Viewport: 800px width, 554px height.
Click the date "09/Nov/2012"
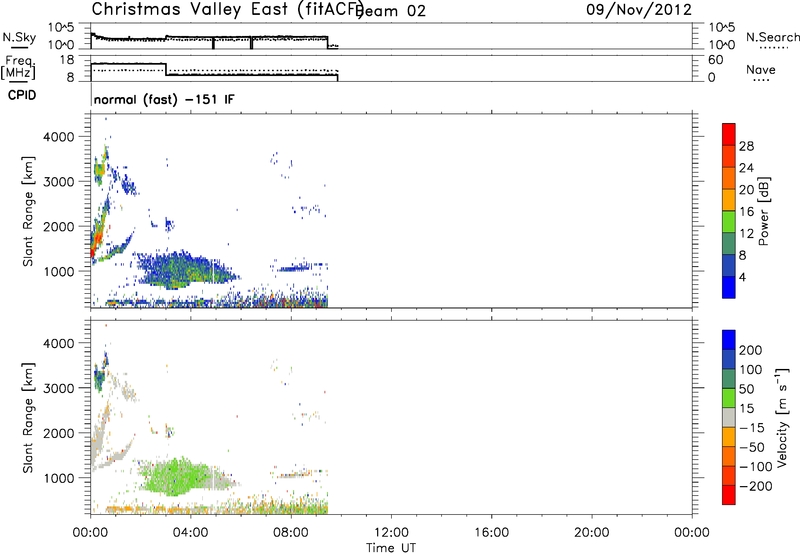(639, 9)
